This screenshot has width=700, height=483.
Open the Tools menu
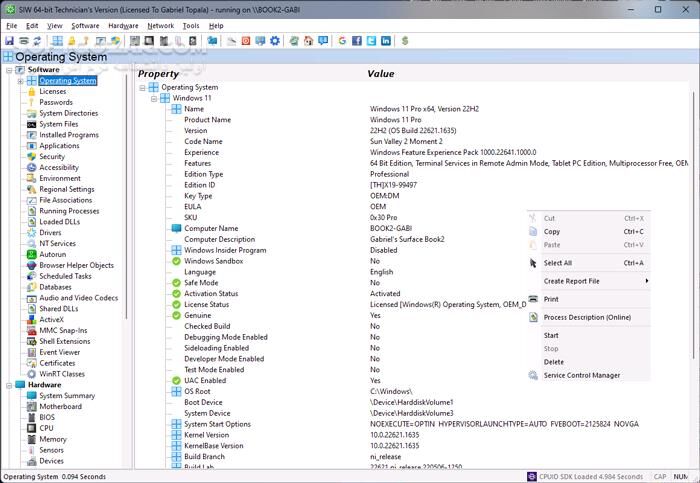coord(191,25)
